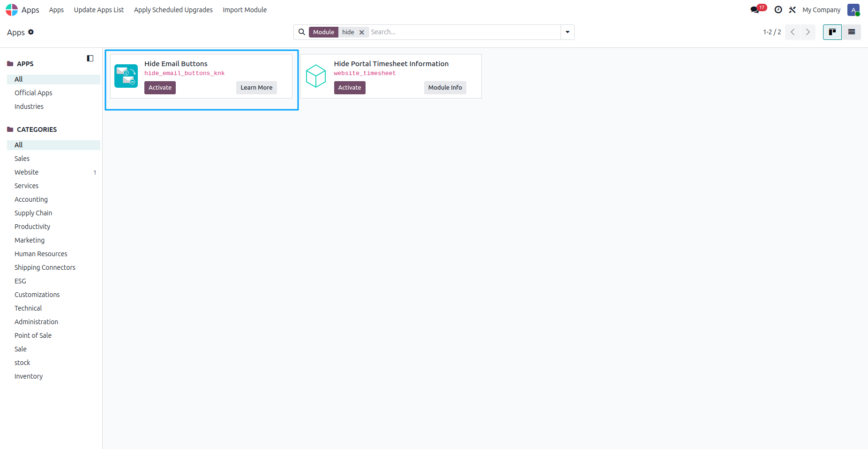The height and width of the screenshot is (449, 868).
Task: Filter by Sale category
Action: [x=53, y=349]
